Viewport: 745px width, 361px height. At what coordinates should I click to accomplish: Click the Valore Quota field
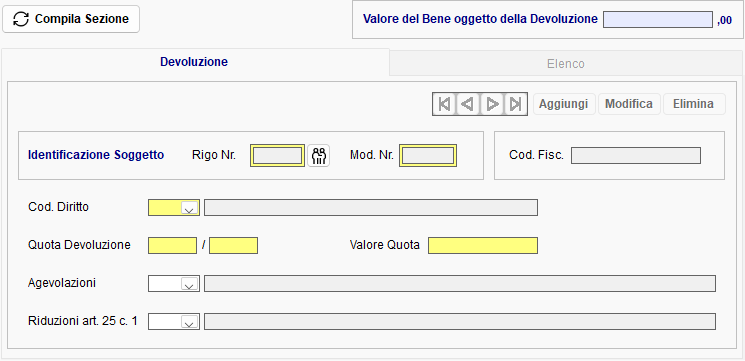click(483, 246)
